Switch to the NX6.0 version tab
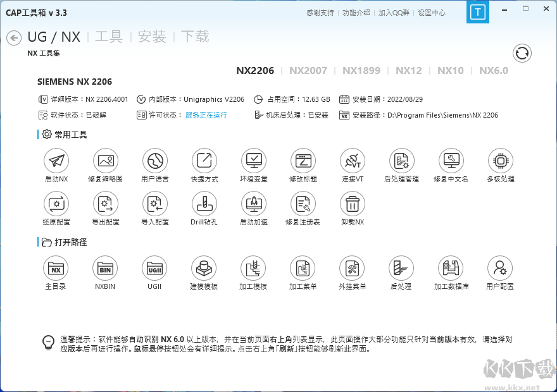Viewport: 557px width, 392px height. click(494, 71)
